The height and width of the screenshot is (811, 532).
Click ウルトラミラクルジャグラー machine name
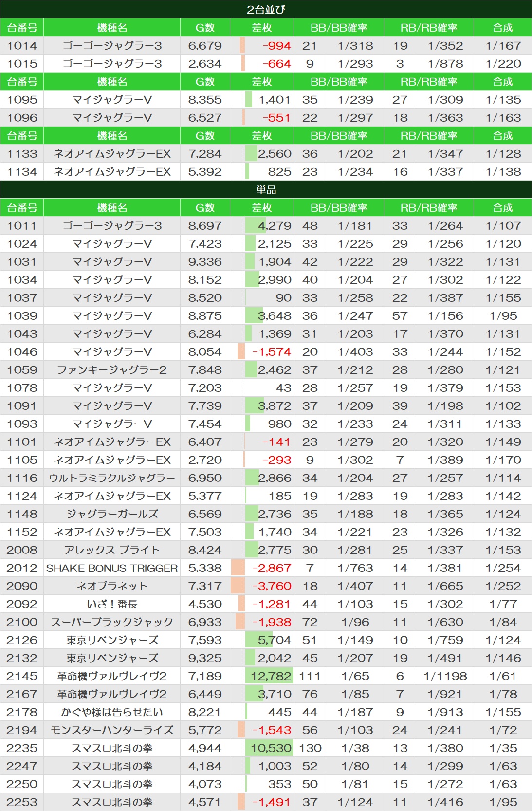(112, 478)
